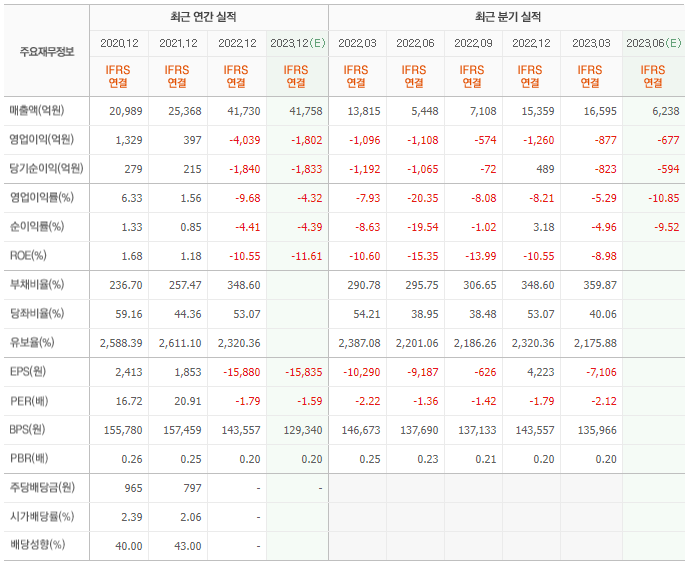Select the 시가배당률(%) row label
The image size is (691, 564).
[x=42, y=516]
